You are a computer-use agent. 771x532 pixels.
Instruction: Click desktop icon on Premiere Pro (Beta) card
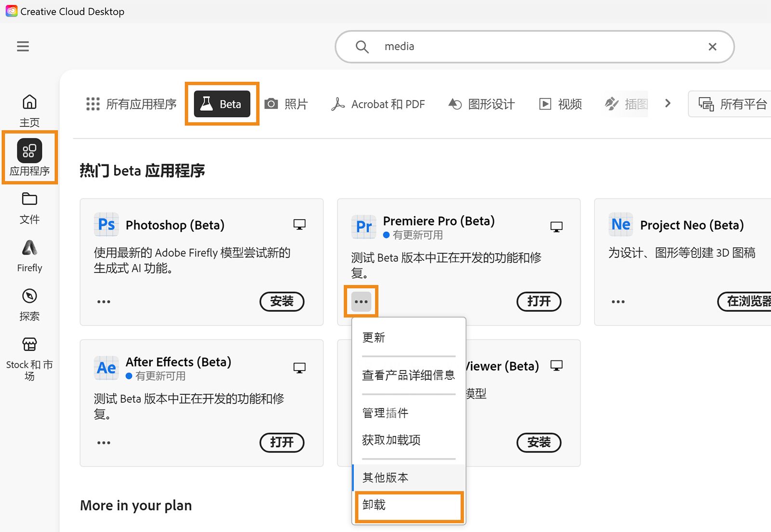557,226
